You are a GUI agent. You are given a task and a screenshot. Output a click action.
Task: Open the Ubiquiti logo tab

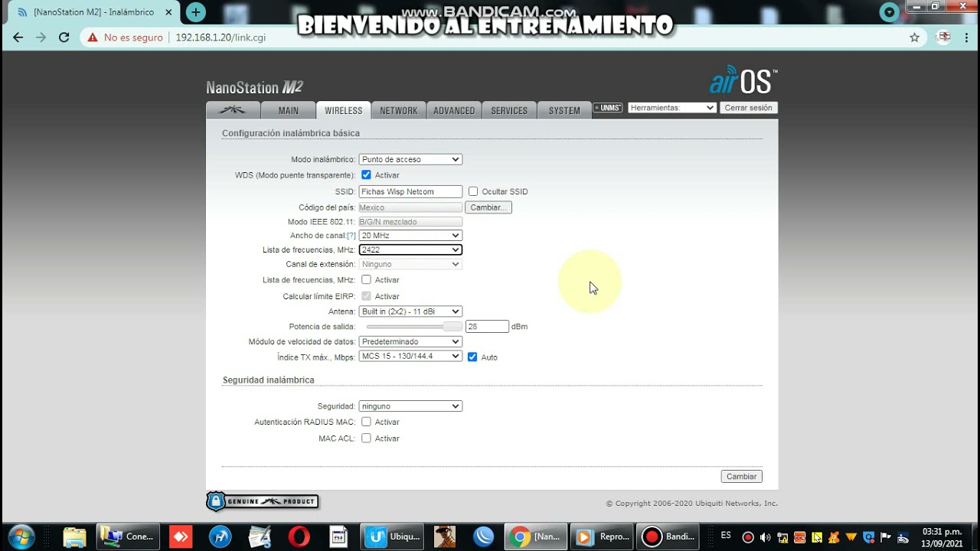click(x=233, y=110)
